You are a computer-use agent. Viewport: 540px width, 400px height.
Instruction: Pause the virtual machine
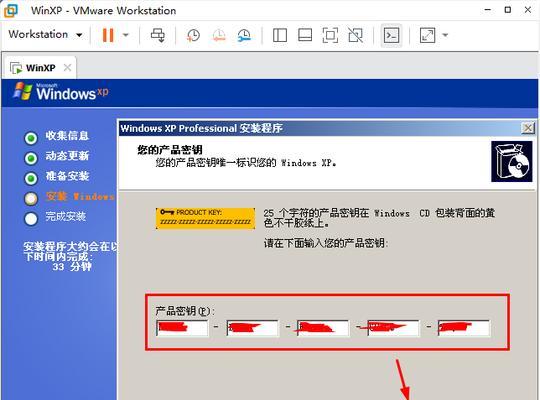coord(108,35)
